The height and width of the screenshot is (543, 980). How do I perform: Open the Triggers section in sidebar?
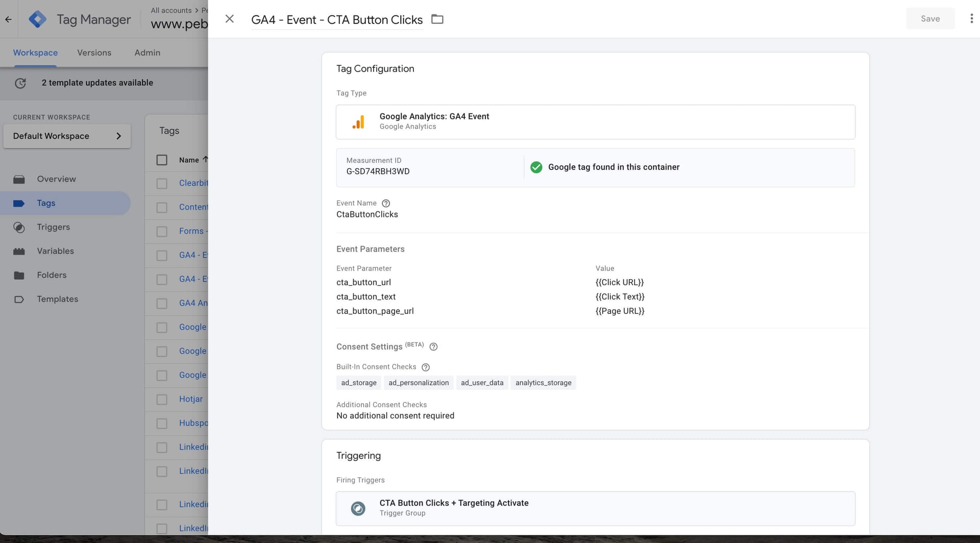coord(53,227)
